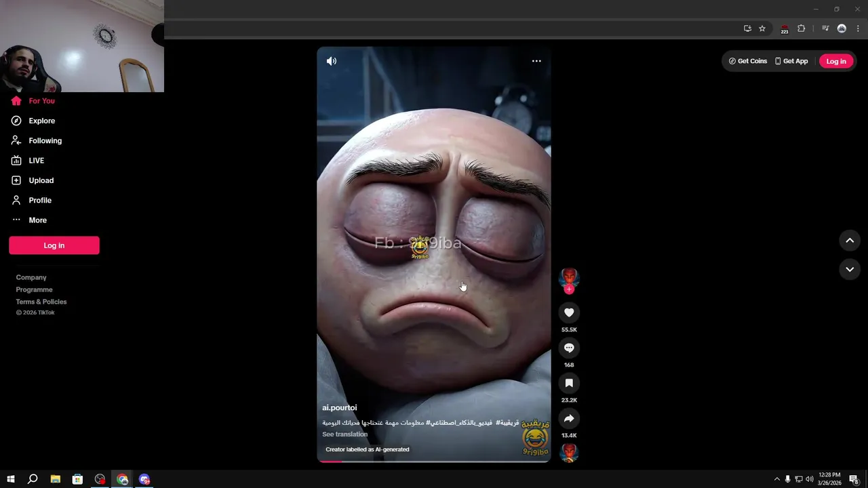868x488 pixels.
Task: Open File Explorer from the taskbar
Action: 56,479
